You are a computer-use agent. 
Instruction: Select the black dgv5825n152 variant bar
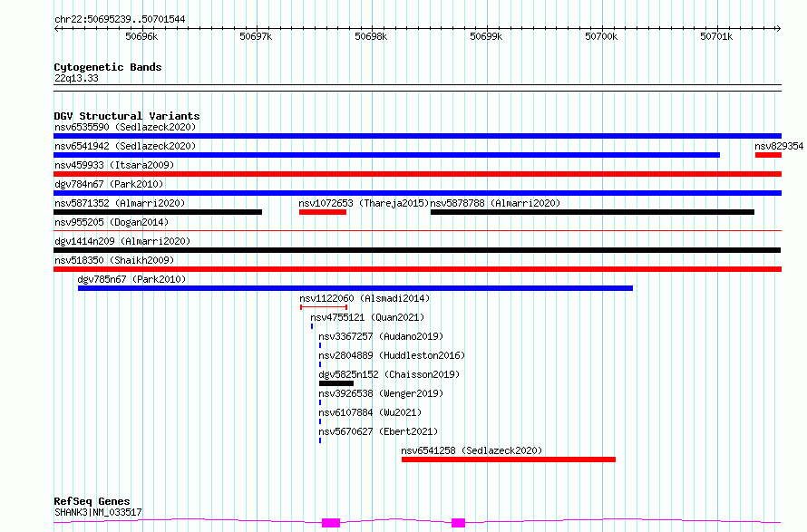[x=336, y=383]
